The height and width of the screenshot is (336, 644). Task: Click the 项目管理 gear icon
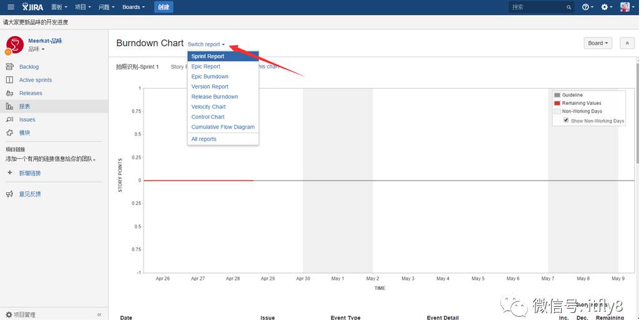click(9, 315)
